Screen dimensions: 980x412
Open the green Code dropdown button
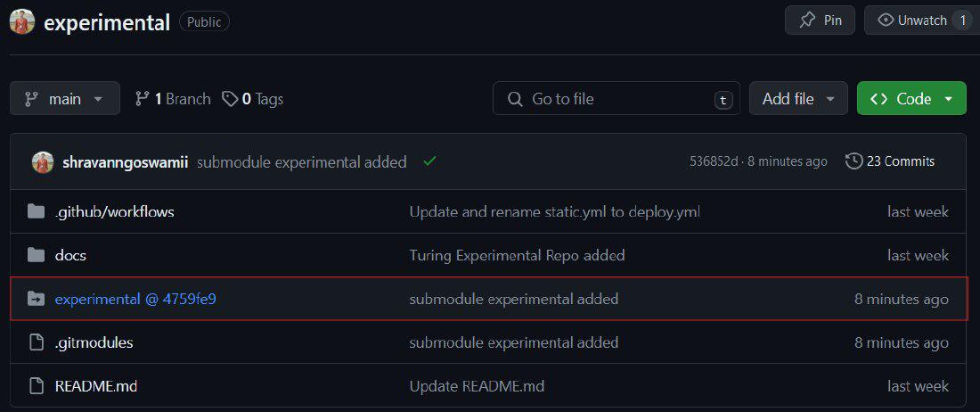(911, 99)
